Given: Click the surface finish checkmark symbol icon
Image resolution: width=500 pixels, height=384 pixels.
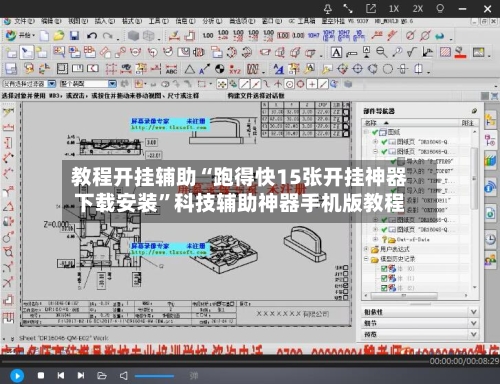Looking at the screenshot, I should tap(412, 52).
